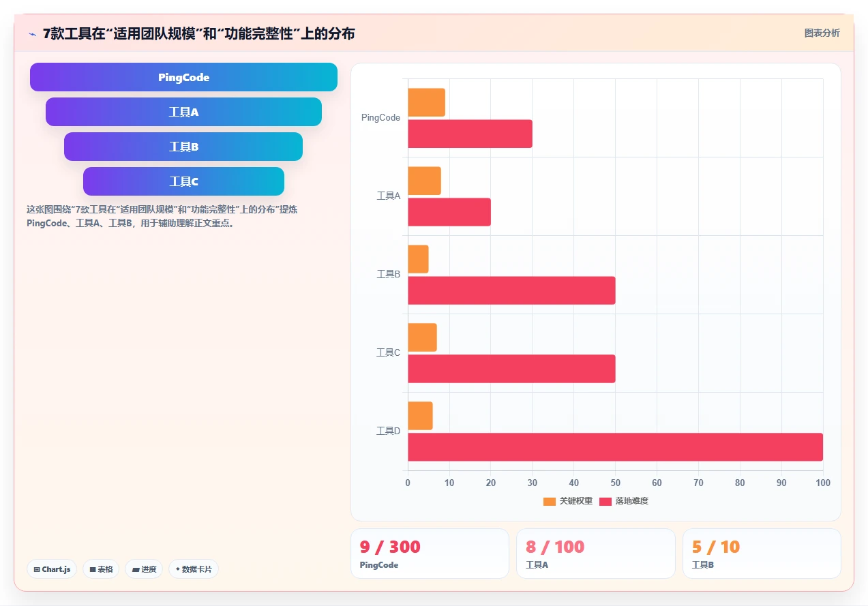The image size is (868, 606).
Task: Click the 进度 tag
Action: [x=144, y=569]
